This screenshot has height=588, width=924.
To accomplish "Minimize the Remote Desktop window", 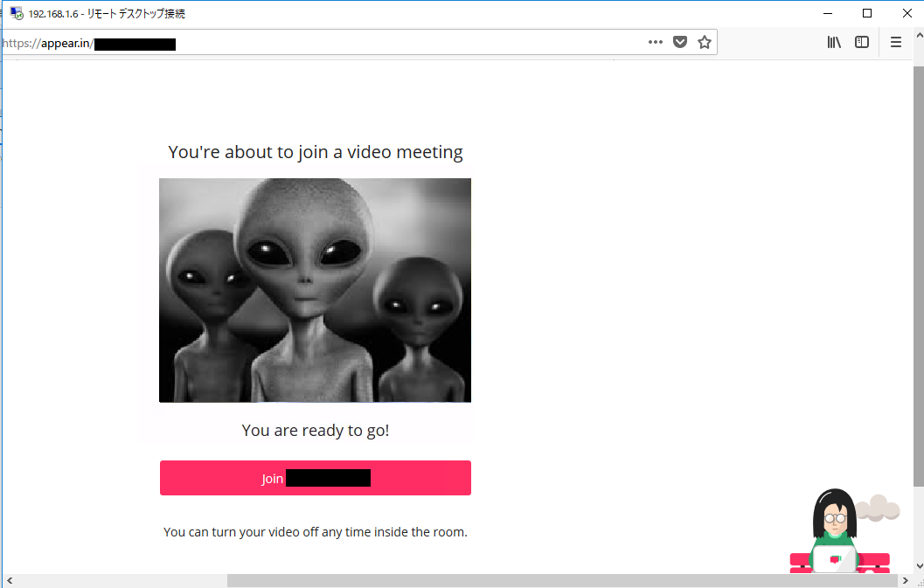I will [828, 13].
